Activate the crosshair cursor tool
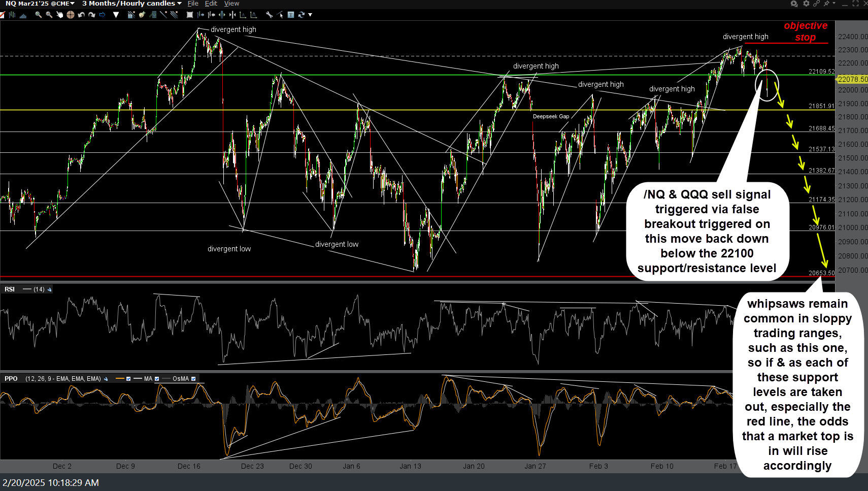The height and width of the screenshot is (491, 868). point(71,15)
